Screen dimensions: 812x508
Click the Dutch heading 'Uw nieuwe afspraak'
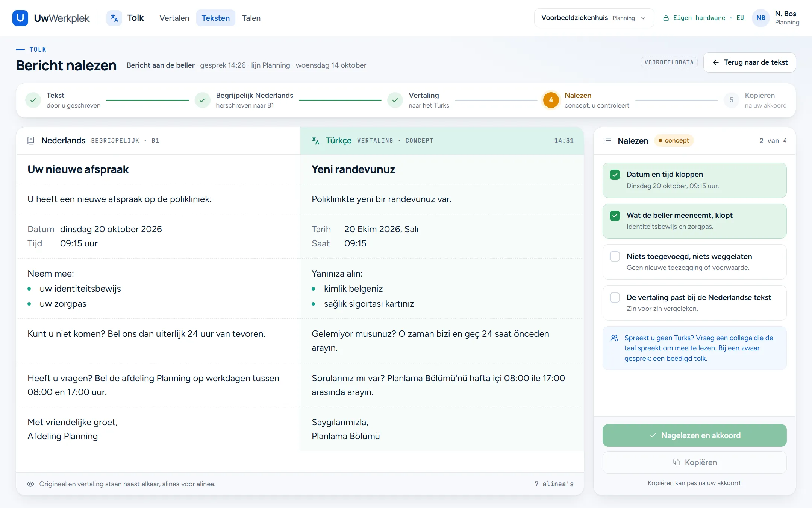click(78, 169)
